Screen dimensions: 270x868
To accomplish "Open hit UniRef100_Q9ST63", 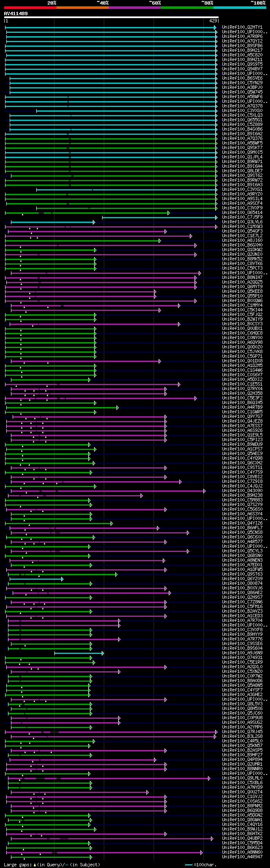I will (242, 574).
